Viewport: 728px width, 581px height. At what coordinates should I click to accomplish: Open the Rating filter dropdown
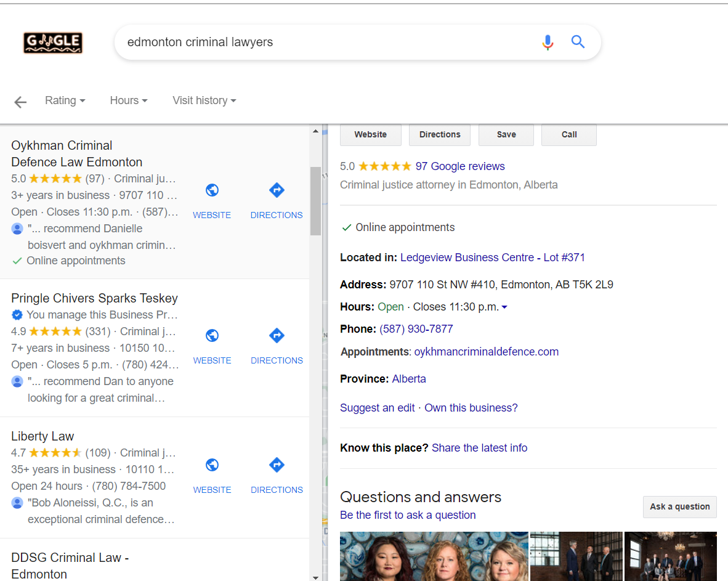(x=65, y=100)
